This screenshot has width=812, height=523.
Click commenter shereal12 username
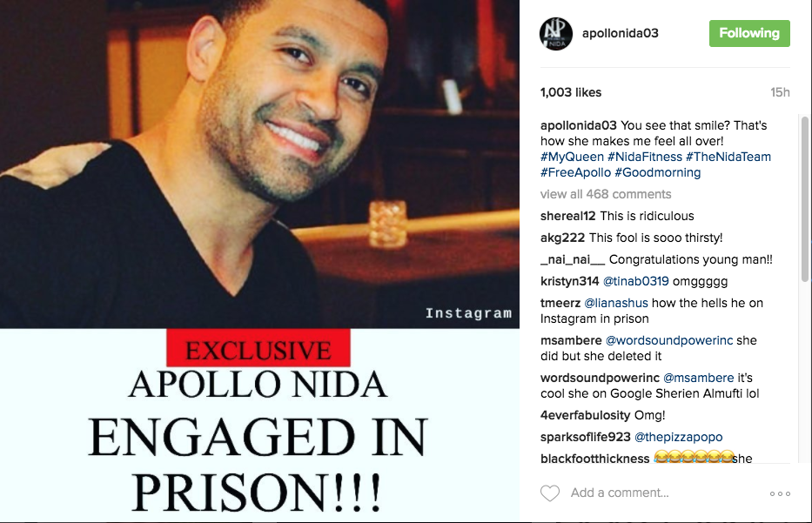(567, 216)
